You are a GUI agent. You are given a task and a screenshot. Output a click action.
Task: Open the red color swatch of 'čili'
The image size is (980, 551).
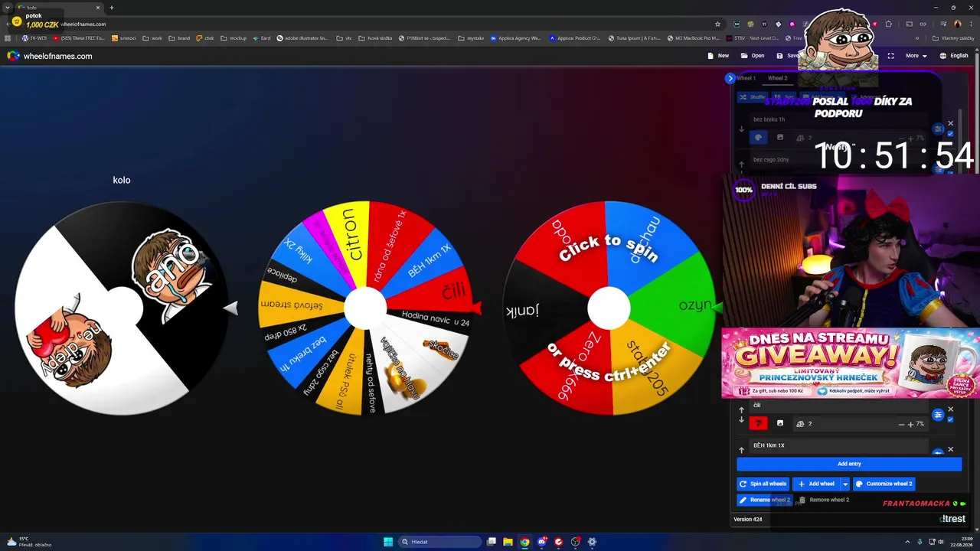pos(758,423)
